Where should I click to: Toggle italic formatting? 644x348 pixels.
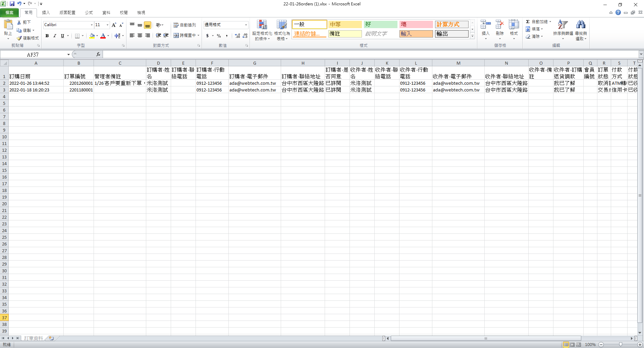55,36
